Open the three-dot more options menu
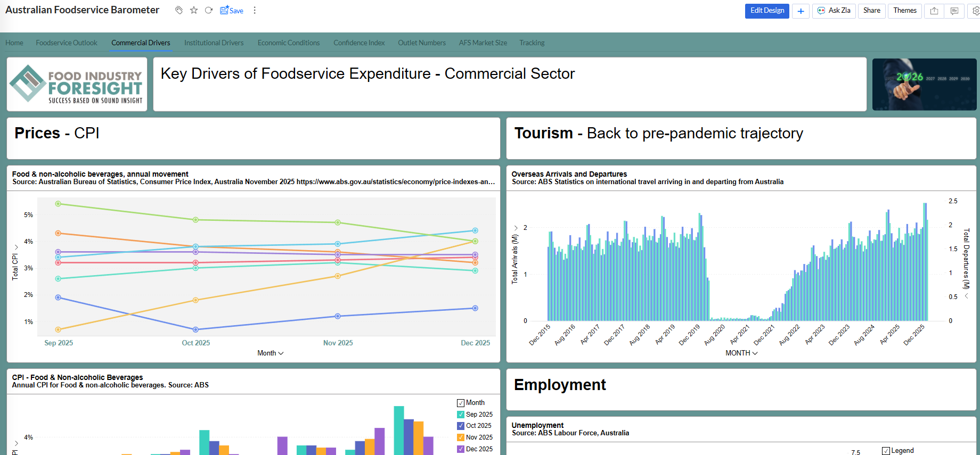 point(255,10)
